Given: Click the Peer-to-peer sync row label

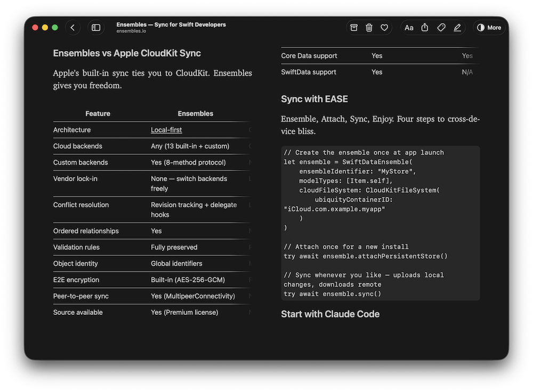Looking at the screenshot, I should [x=81, y=296].
